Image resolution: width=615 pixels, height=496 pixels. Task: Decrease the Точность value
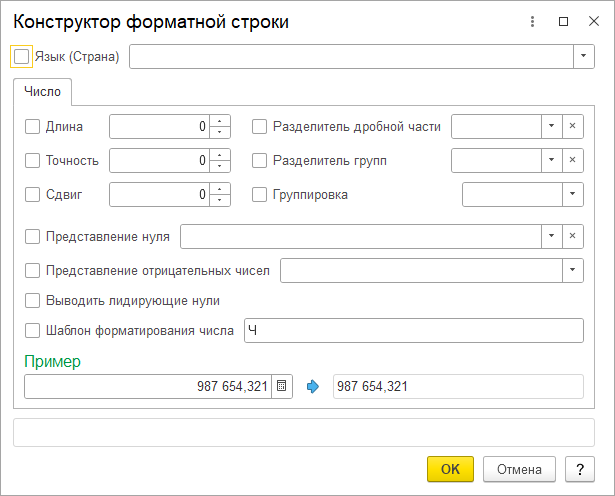(x=220, y=166)
